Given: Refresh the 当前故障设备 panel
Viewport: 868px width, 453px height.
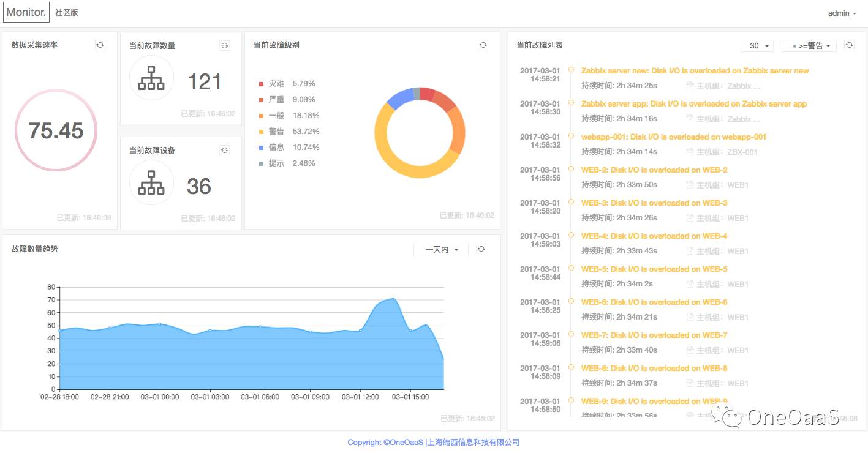Looking at the screenshot, I should point(225,150).
